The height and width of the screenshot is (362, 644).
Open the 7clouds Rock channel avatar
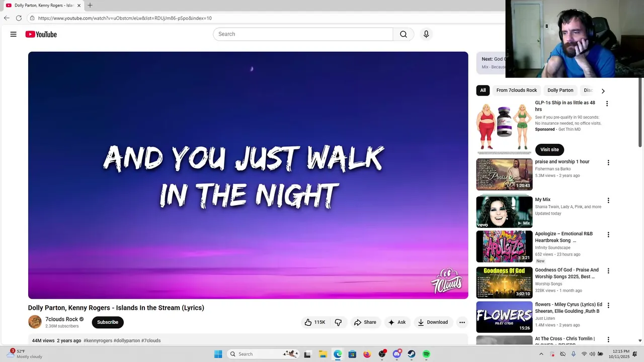coord(35,322)
